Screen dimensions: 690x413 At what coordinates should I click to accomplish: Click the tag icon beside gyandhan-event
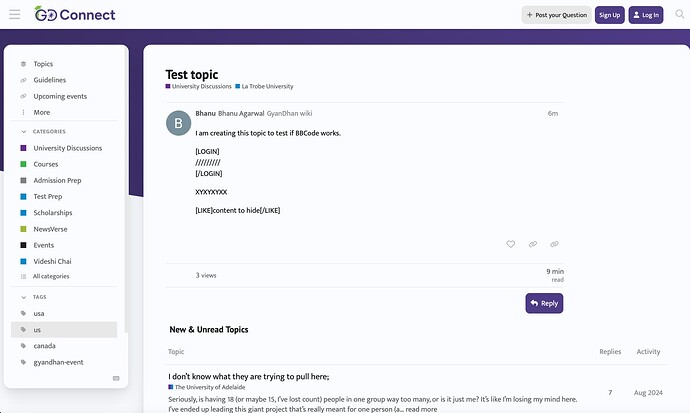[23, 362]
